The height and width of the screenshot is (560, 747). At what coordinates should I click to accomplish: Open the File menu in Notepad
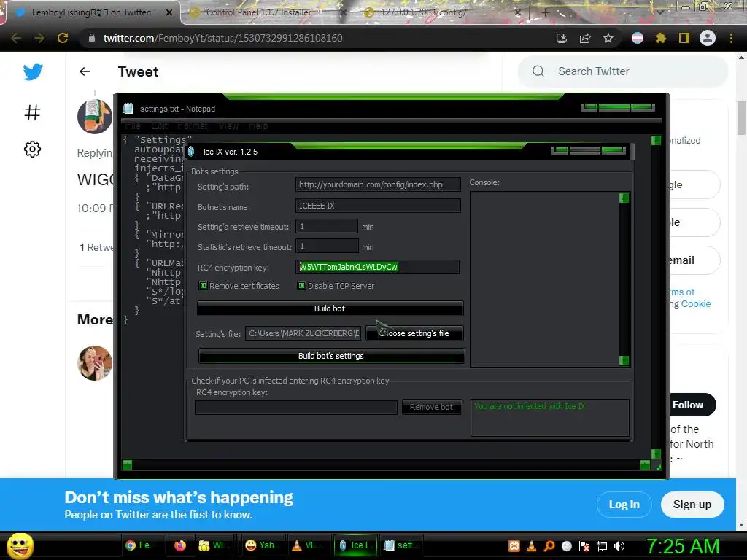click(133, 125)
